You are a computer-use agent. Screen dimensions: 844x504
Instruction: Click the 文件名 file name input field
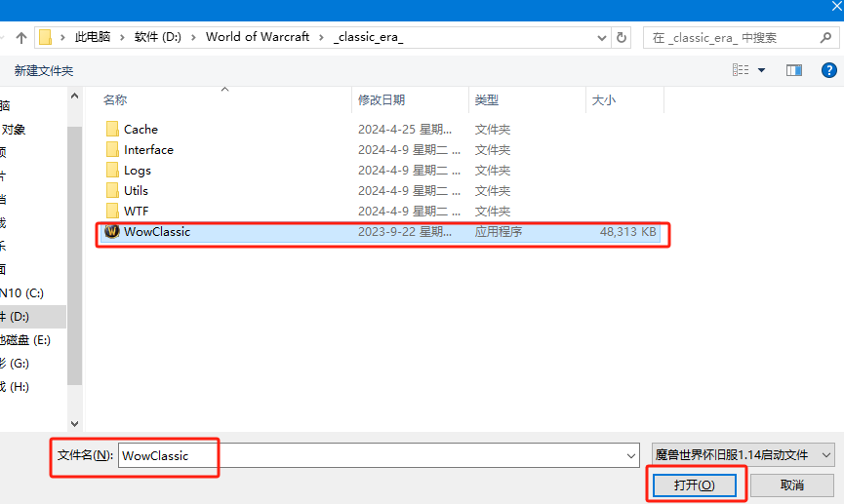click(379, 455)
